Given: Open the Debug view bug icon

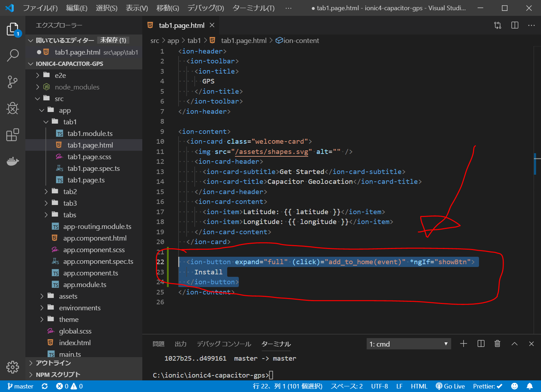Looking at the screenshot, I should click(x=13, y=108).
